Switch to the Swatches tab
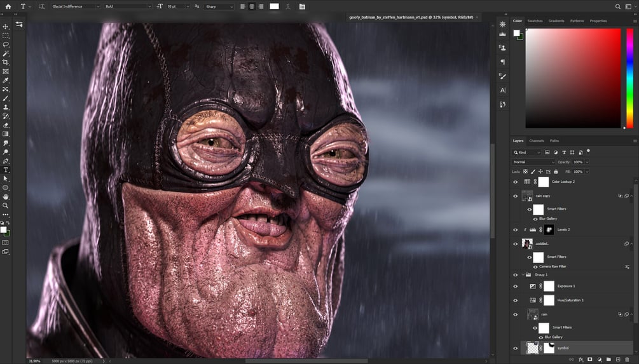Image resolution: width=639 pixels, height=364 pixels. [x=535, y=21]
